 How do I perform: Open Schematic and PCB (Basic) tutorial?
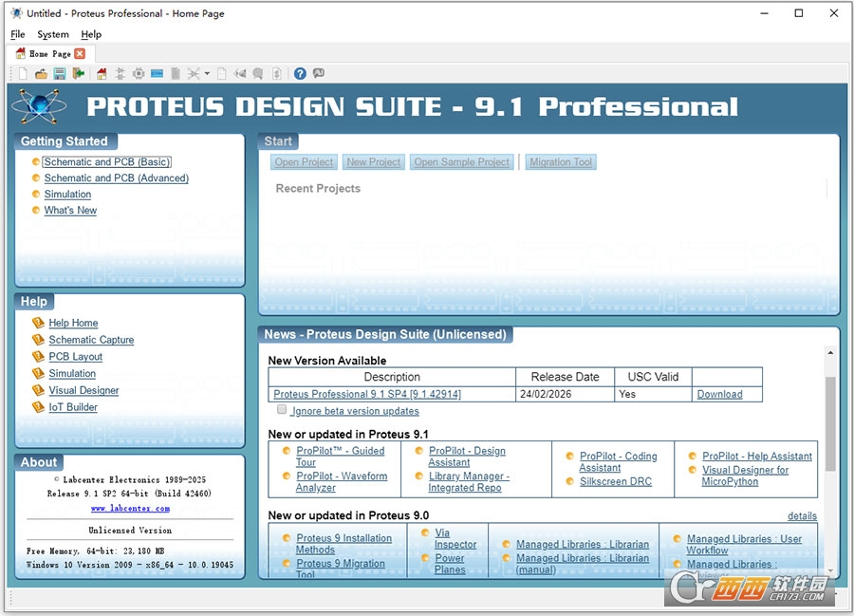coord(107,161)
